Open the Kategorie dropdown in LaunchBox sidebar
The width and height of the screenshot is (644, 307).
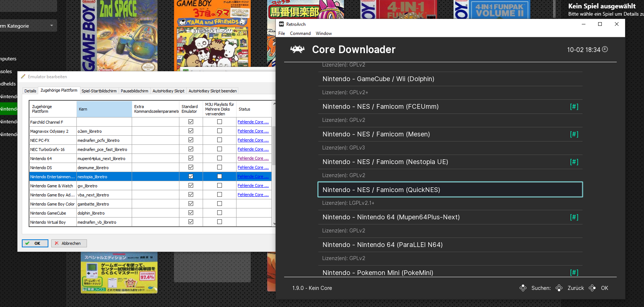coord(28,26)
